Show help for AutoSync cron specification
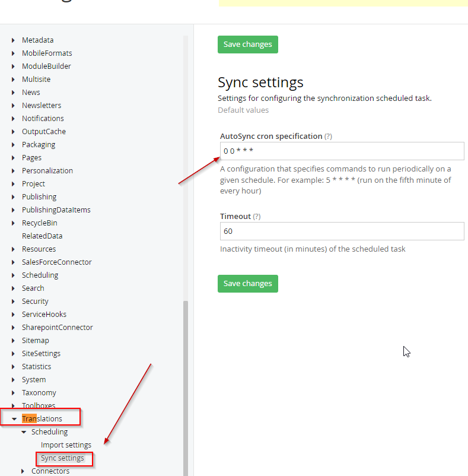The width and height of the screenshot is (468, 476). (x=328, y=137)
